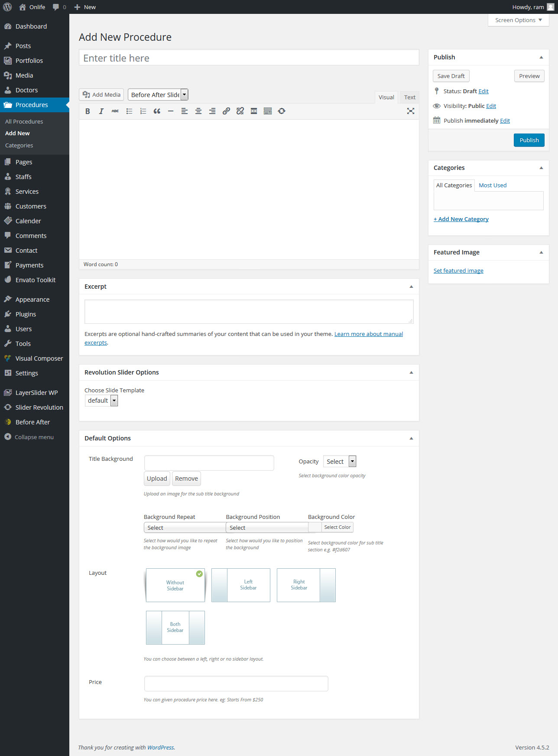Insert a bulleted list
This screenshot has width=558, height=756.
(x=129, y=111)
